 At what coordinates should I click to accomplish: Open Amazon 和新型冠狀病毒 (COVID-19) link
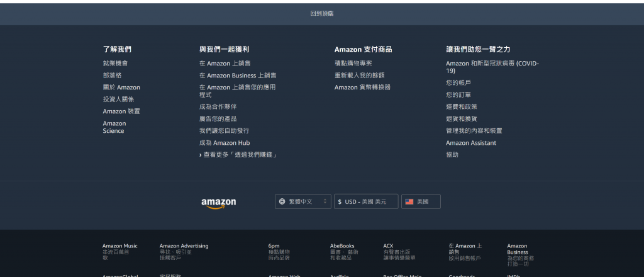click(x=492, y=67)
